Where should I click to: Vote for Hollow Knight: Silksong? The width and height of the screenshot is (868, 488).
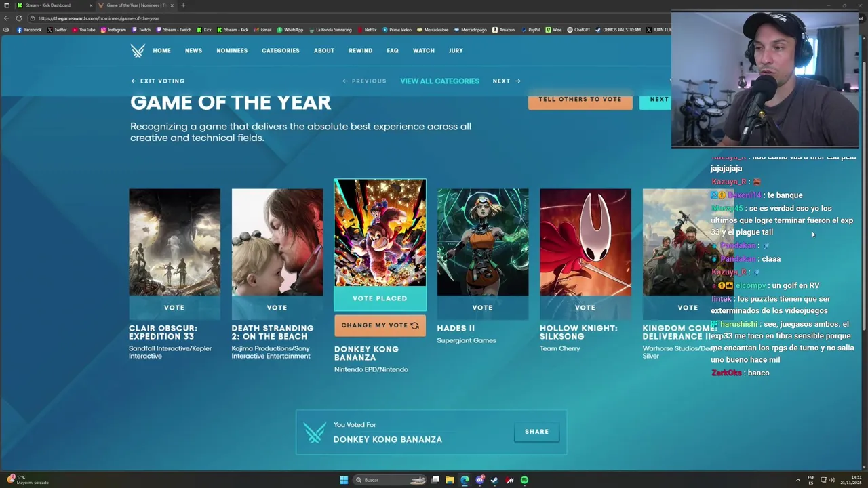point(585,308)
